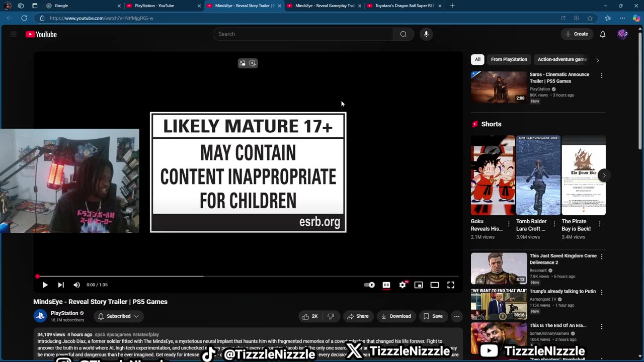The width and height of the screenshot is (644, 362).
Task: Toggle the autoplay switch
Action: 369,285
